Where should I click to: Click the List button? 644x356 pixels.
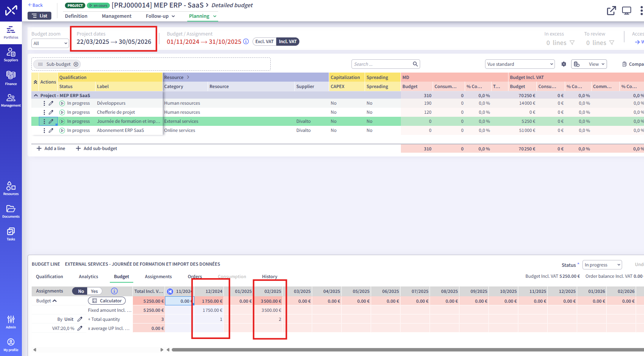[39, 16]
